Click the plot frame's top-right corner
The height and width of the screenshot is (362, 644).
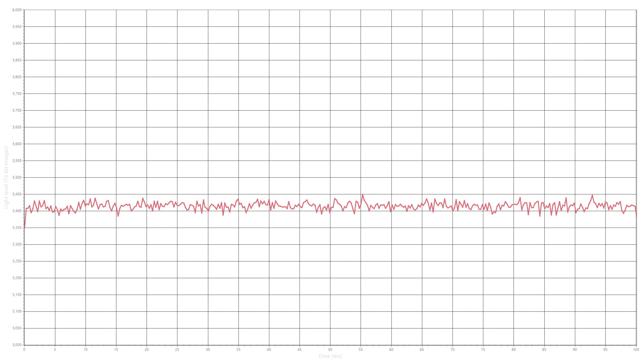[x=637, y=10]
